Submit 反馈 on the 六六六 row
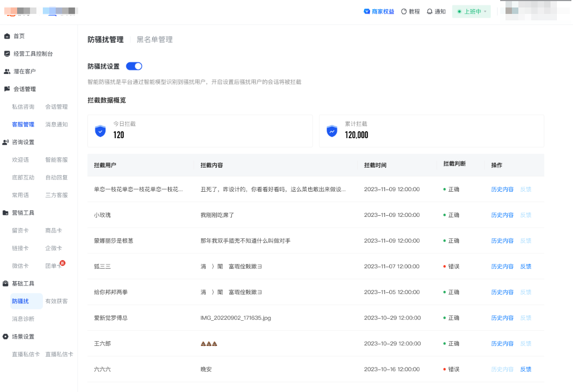The image size is (573, 392). pyautogui.click(x=525, y=369)
